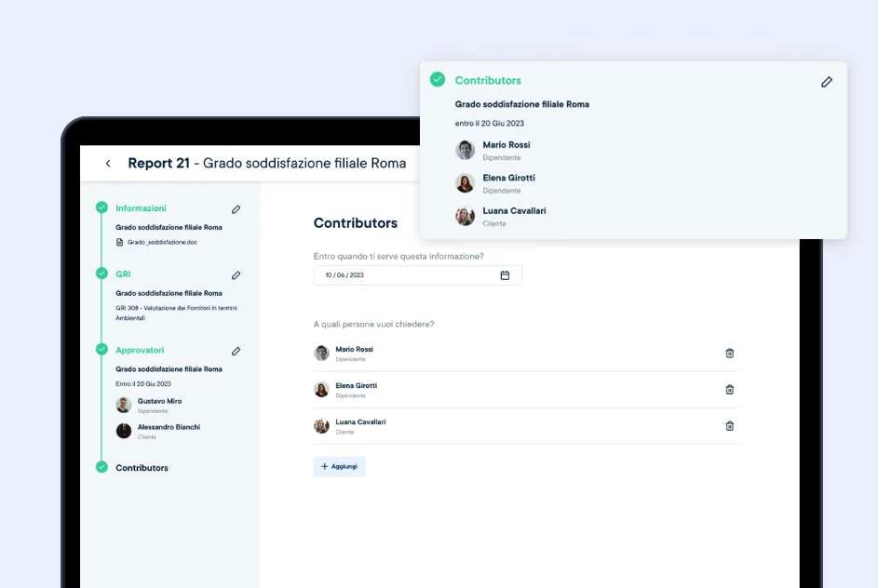Click the name Gustavo Miro in the sidebar
This screenshot has width=878, height=588.
tap(159, 401)
